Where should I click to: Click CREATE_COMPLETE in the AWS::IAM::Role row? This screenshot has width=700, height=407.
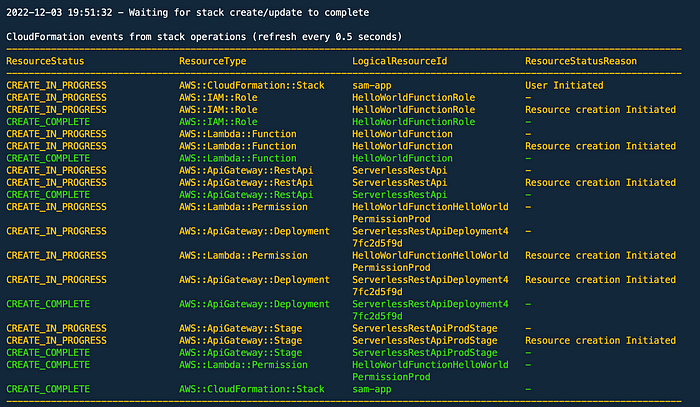(x=48, y=122)
